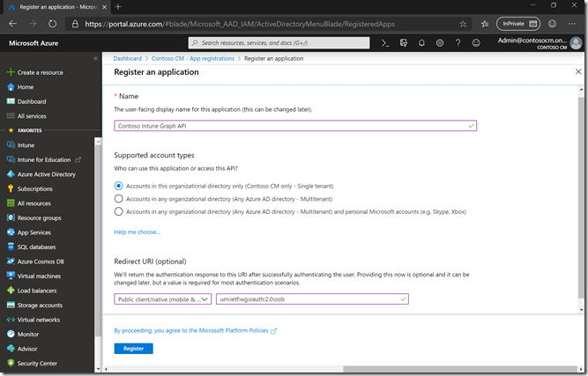Refresh the browser page

point(52,24)
